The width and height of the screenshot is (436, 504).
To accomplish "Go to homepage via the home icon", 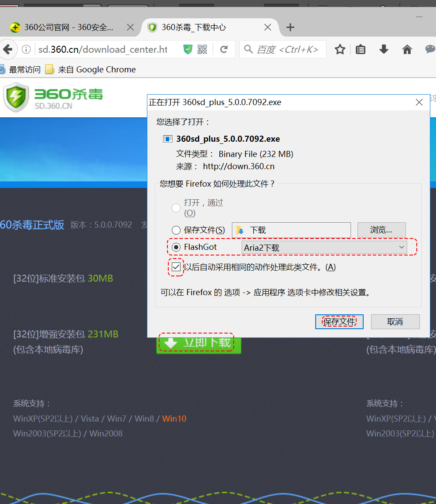I will coord(407,49).
